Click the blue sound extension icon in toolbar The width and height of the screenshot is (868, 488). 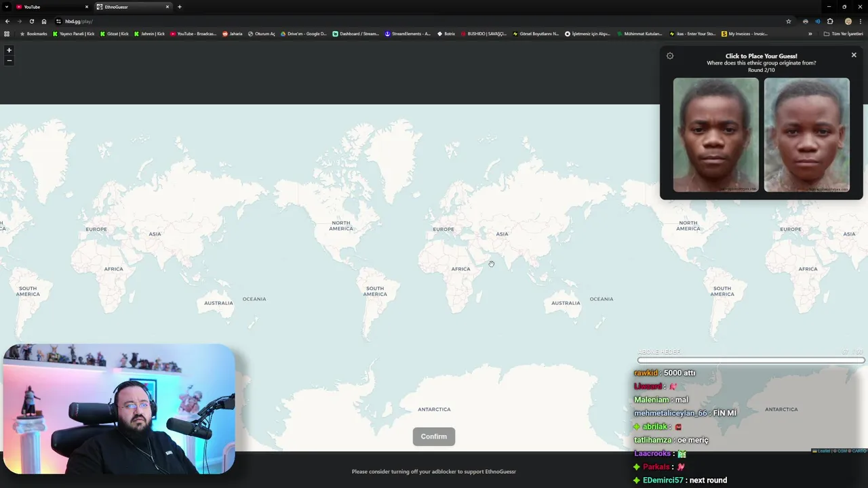(817, 21)
